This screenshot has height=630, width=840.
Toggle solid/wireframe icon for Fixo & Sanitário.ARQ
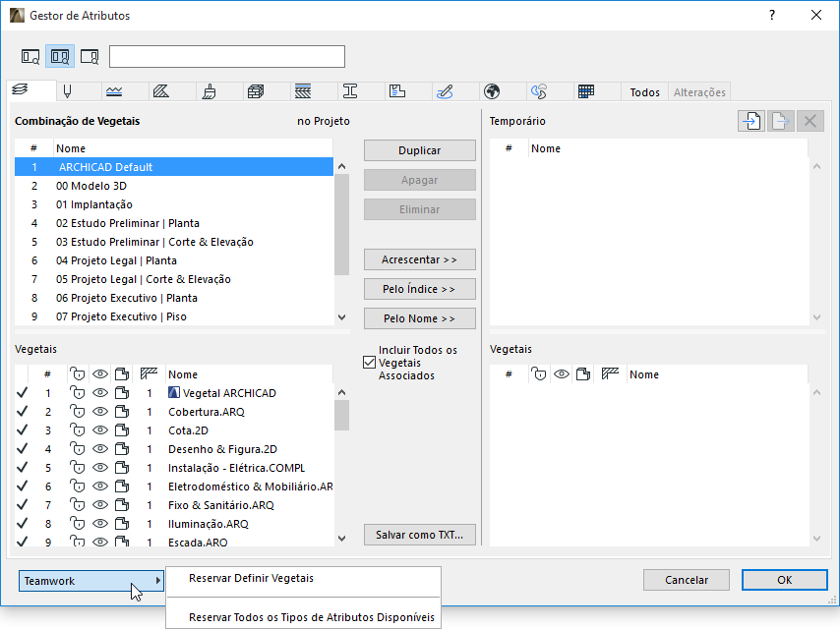point(122,505)
